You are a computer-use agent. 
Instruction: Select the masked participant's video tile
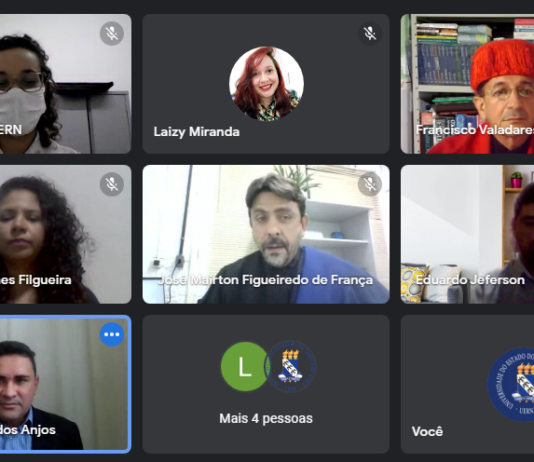click(x=65, y=84)
